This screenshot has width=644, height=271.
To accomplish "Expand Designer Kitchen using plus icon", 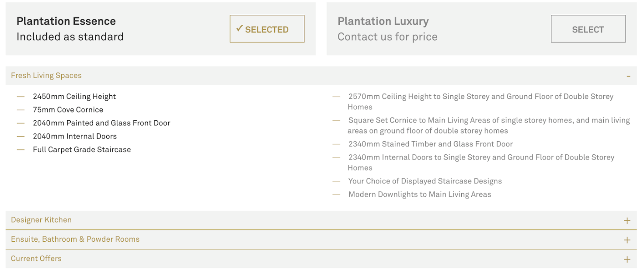I will 627,221.
